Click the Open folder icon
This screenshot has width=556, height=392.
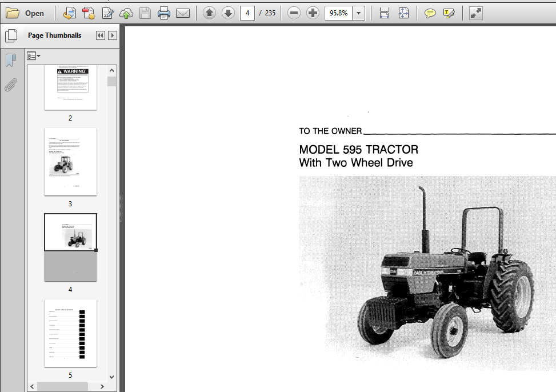click(x=13, y=14)
